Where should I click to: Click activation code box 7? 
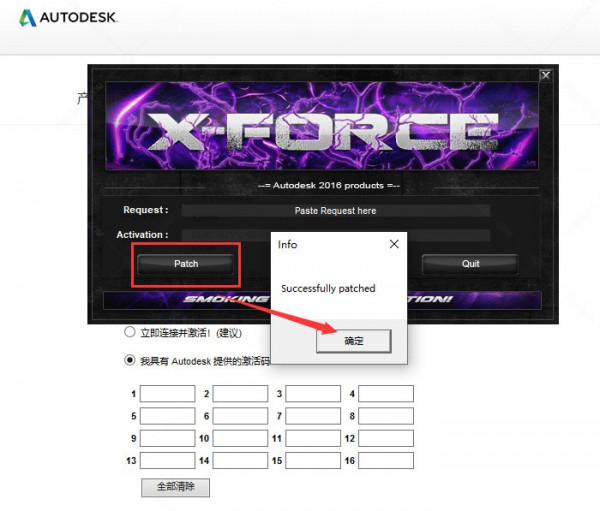(x=313, y=416)
